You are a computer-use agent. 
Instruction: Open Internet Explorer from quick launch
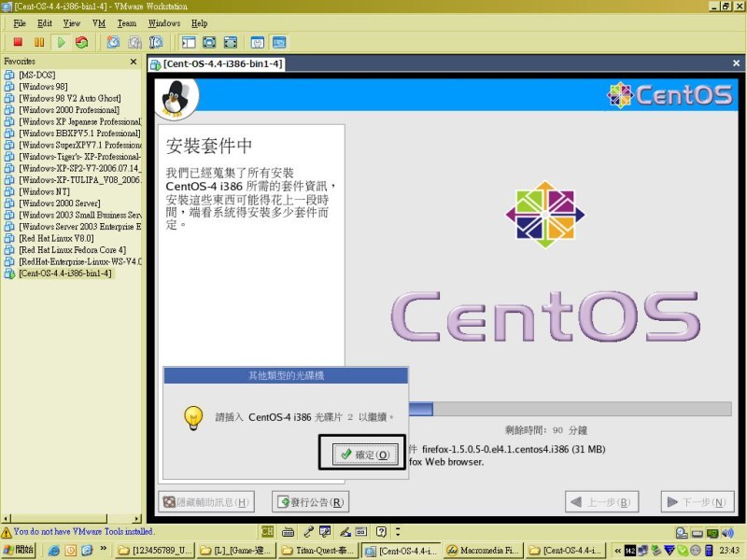[x=54, y=551]
